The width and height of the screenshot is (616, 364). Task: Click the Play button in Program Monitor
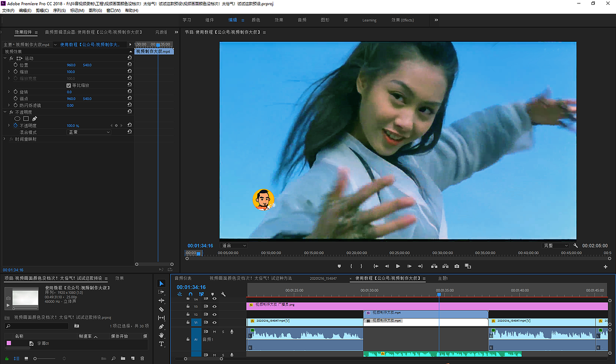(398, 266)
